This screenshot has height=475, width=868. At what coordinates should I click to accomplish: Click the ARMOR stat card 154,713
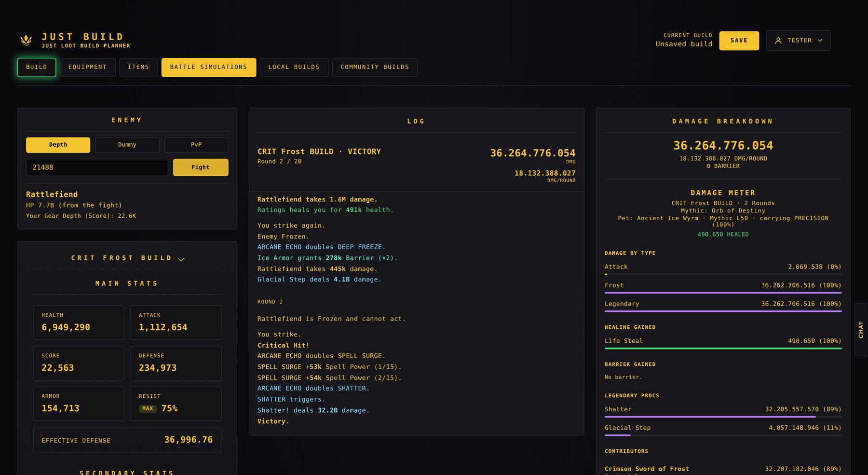pyautogui.click(x=79, y=404)
